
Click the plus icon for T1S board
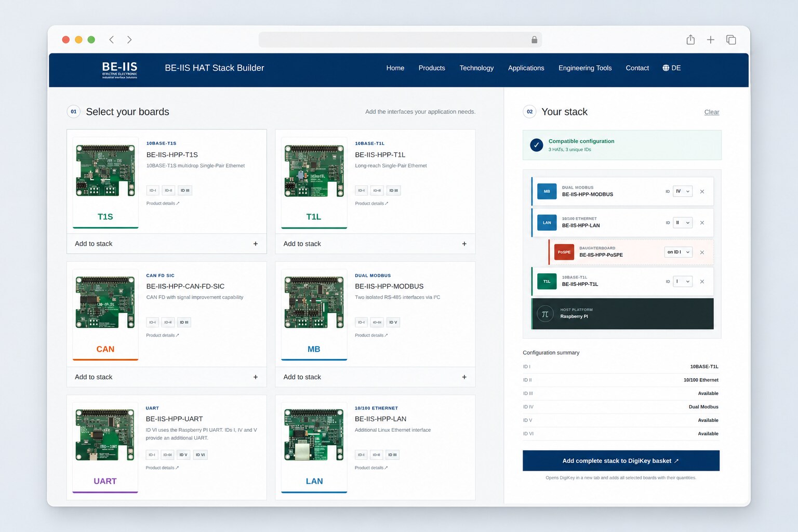click(x=256, y=244)
